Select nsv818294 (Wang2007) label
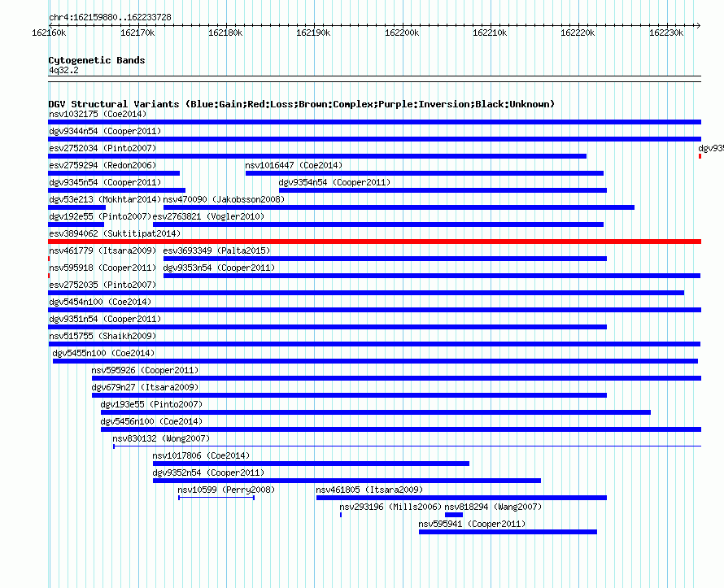The width and height of the screenshot is (724, 588). pos(493,507)
